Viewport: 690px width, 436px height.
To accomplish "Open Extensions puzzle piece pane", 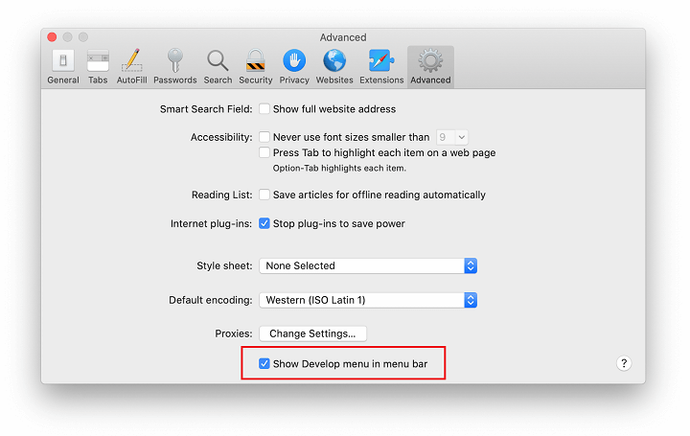I will click(x=380, y=66).
